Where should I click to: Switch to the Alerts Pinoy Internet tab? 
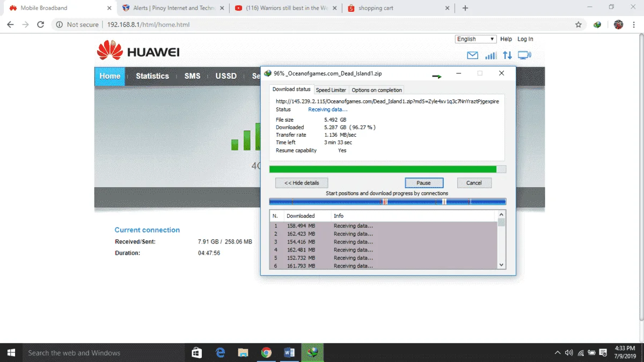click(172, 8)
